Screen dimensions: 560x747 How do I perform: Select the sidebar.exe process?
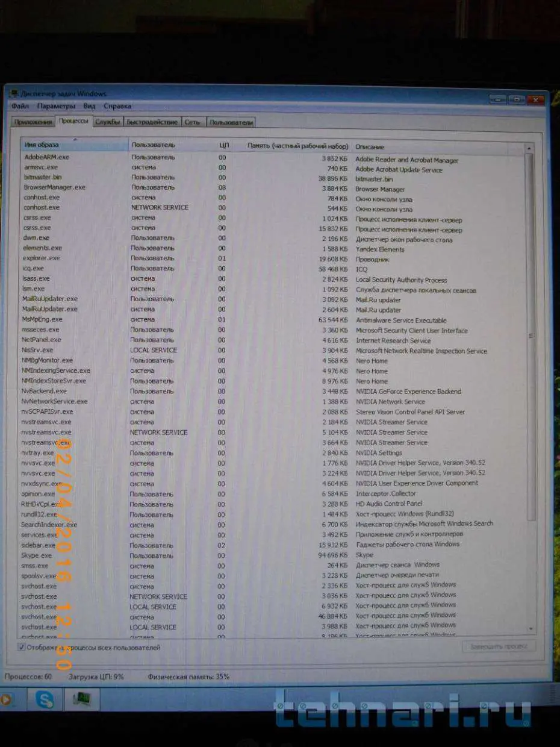[x=273, y=545]
